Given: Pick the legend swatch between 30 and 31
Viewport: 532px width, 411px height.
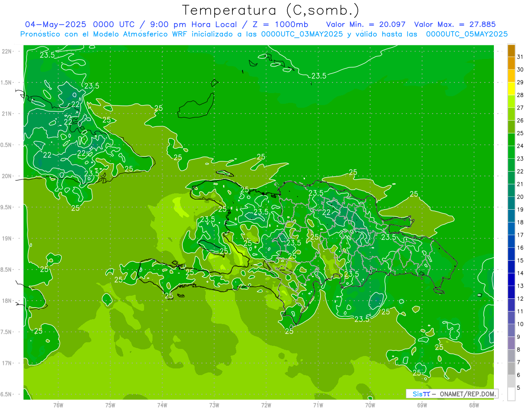Looking at the screenshot, I should coord(511,63).
